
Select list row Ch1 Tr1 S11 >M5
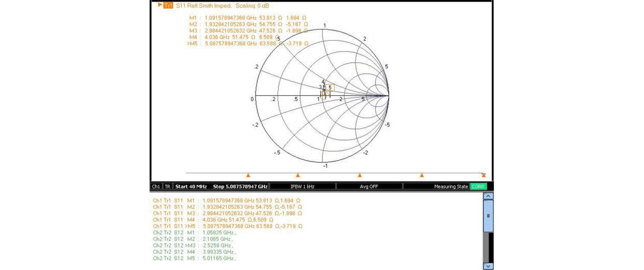[x=228, y=227]
